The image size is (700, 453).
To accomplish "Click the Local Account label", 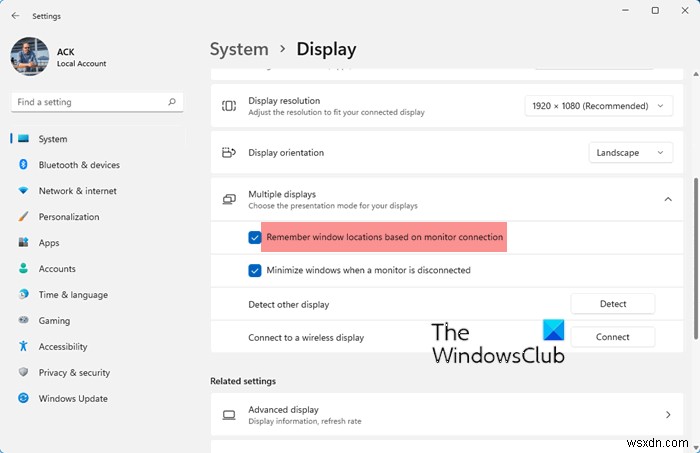I will tap(82, 63).
